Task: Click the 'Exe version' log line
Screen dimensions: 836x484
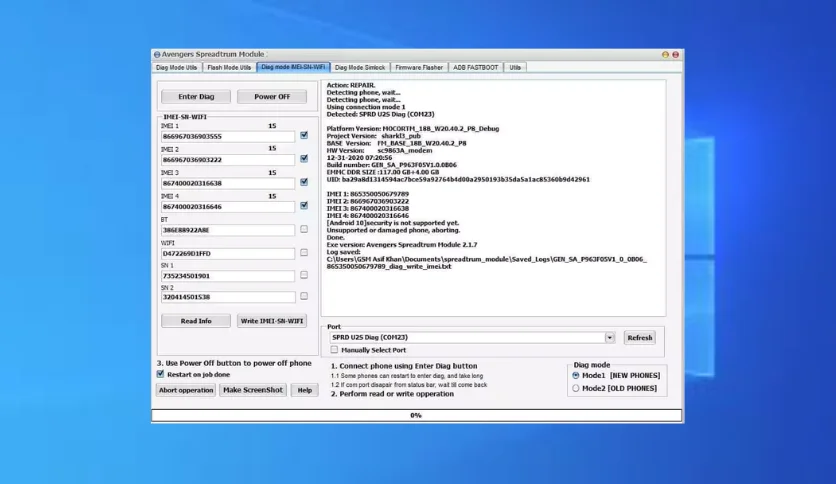Action: pyautogui.click(x=401, y=245)
